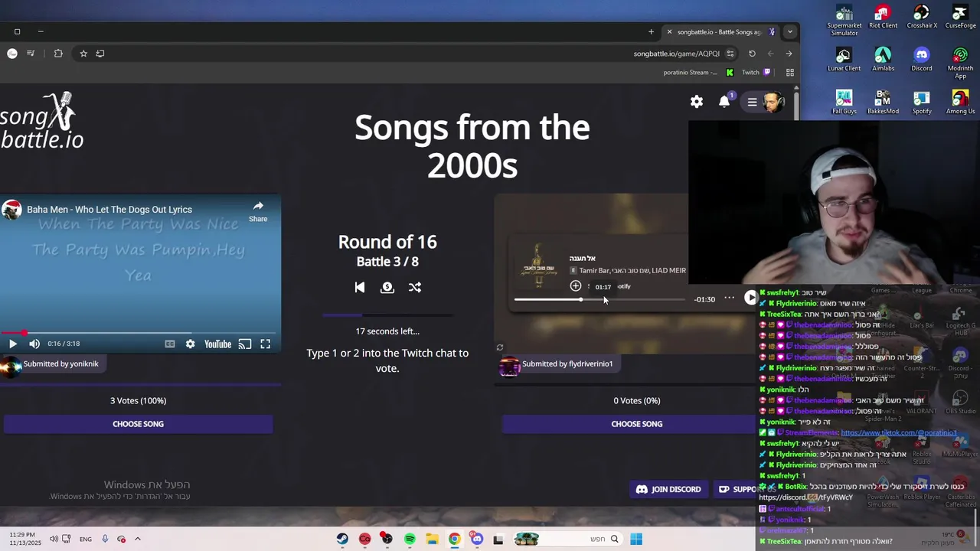Screen dimensions: 980x551
Task: Open the notifications bell
Action: [x=724, y=102]
